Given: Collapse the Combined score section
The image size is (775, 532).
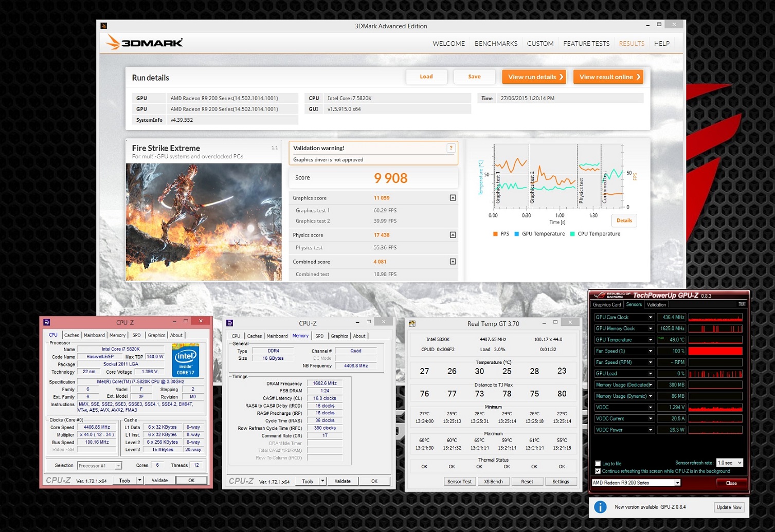Looking at the screenshot, I should [453, 262].
